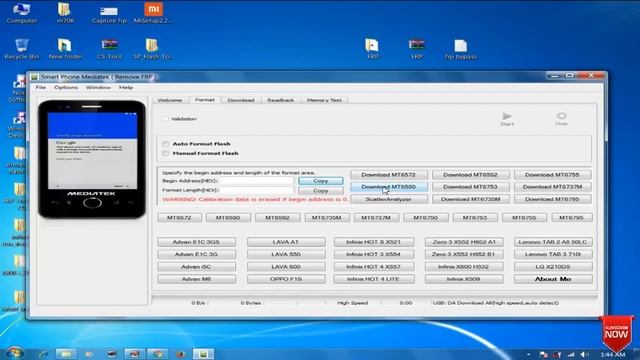This screenshot has width=640, height=360.
Task: Click the volume speaker tray icon
Action: pos(584,355)
